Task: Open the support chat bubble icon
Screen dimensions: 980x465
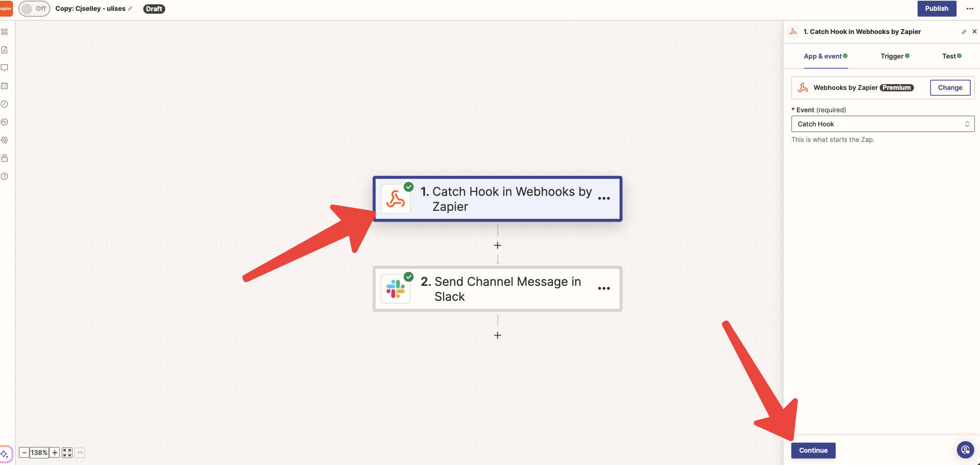Action: point(965,450)
